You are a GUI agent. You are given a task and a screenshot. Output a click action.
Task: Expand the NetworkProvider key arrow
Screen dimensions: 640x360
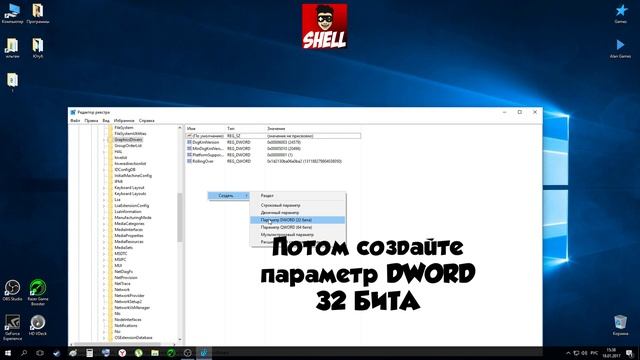[x=105, y=296]
